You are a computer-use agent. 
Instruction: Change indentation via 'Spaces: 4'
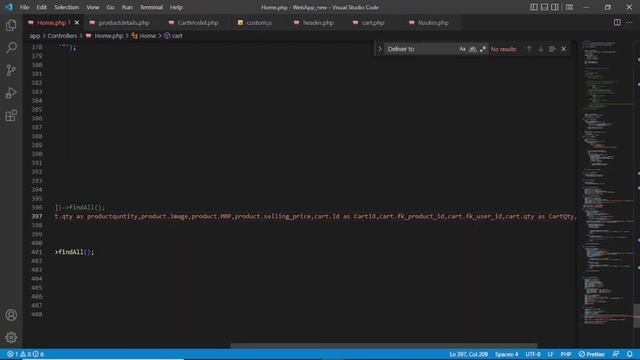(x=507, y=354)
